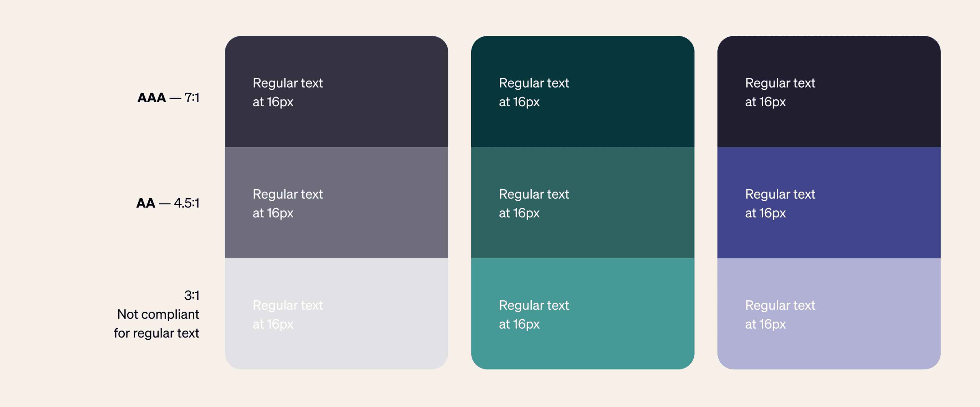
Task: Click the "Not compliant for regular text" label
Action: point(157,324)
